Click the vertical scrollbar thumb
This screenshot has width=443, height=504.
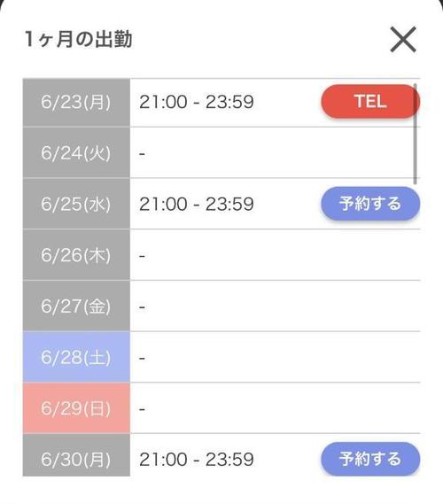coord(415,134)
